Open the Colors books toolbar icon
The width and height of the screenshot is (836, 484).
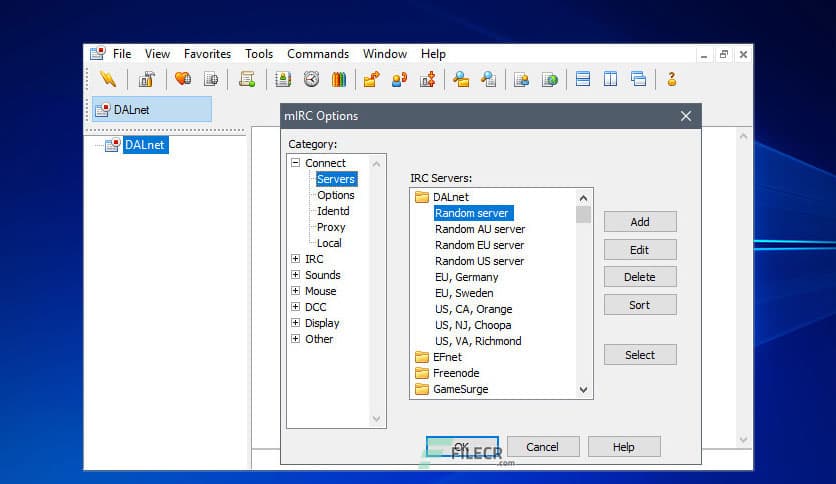pos(339,79)
